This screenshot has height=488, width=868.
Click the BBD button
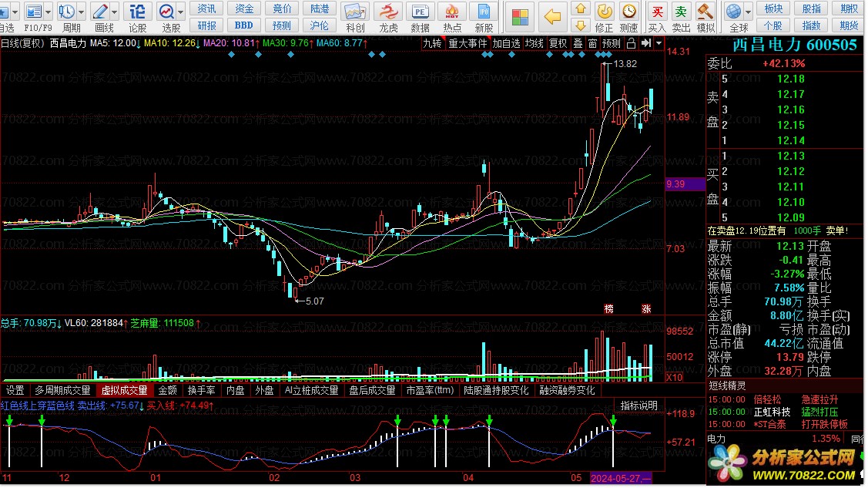[x=244, y=25]
